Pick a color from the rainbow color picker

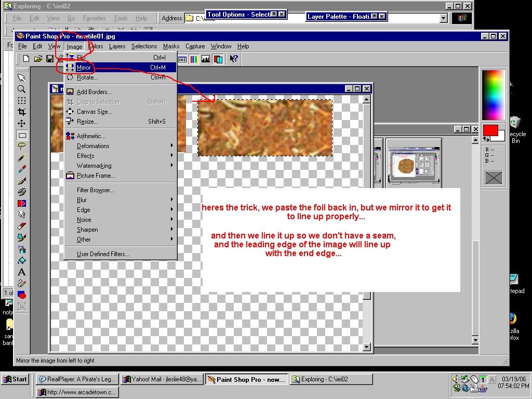point(494,95)
